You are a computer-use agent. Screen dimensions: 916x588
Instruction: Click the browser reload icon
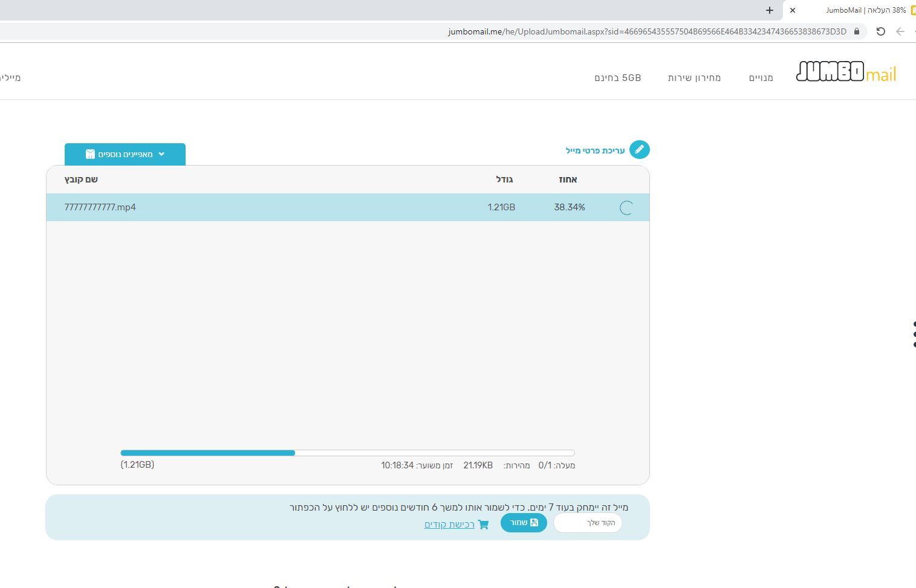tap(880, 31)
